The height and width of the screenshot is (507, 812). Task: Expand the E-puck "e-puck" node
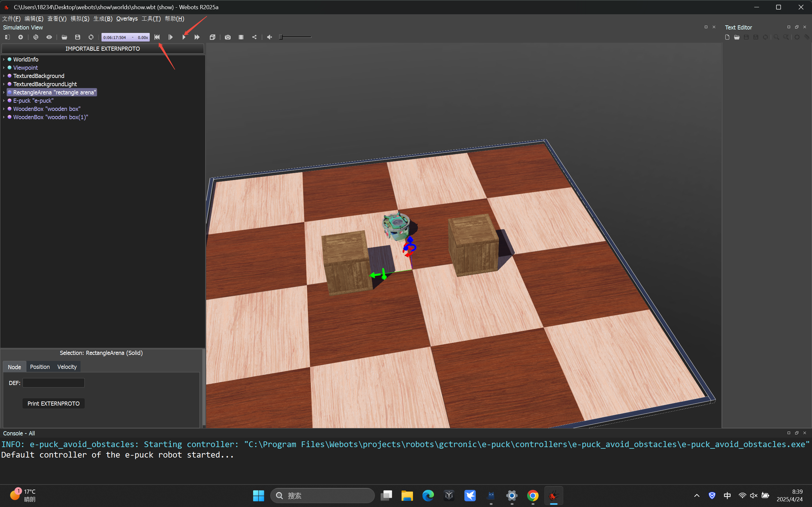coord(4,100)
